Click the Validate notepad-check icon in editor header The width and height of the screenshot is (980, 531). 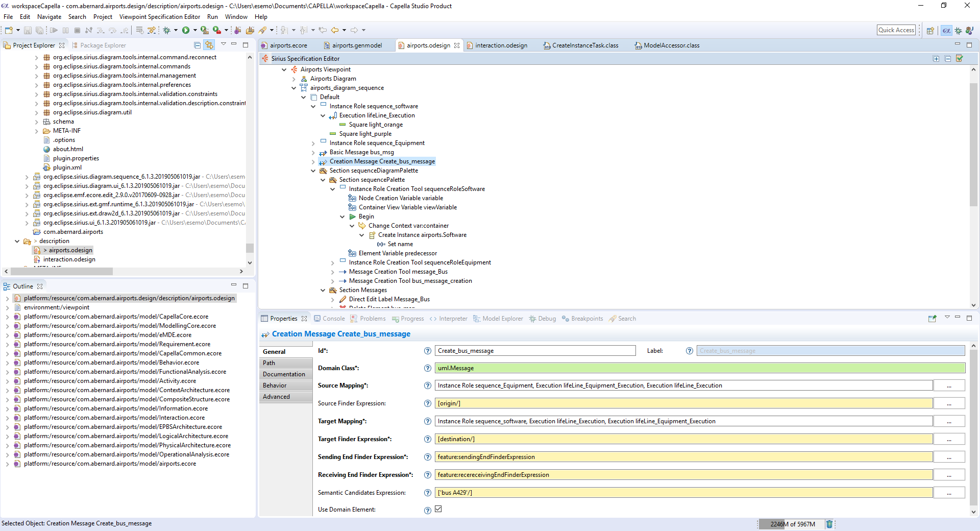[x=960, y=59]
